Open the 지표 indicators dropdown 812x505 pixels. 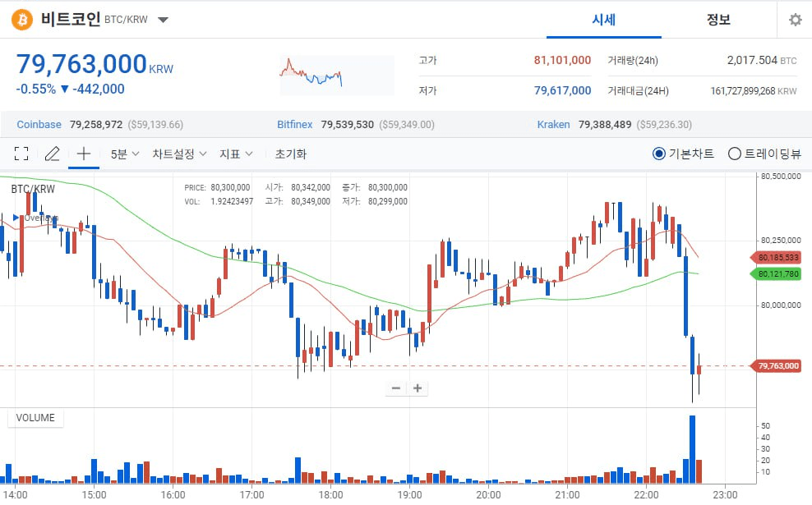236,154
